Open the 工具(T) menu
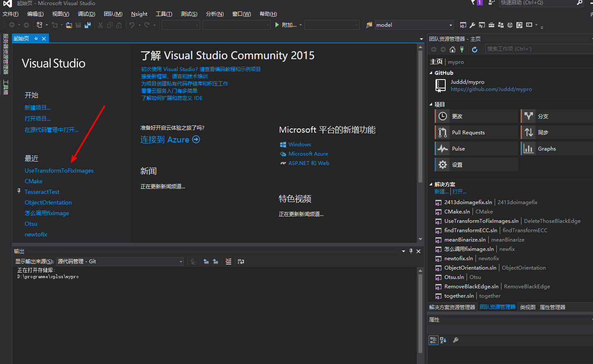This screenshot has height=364, width=593. coord(164,14)
